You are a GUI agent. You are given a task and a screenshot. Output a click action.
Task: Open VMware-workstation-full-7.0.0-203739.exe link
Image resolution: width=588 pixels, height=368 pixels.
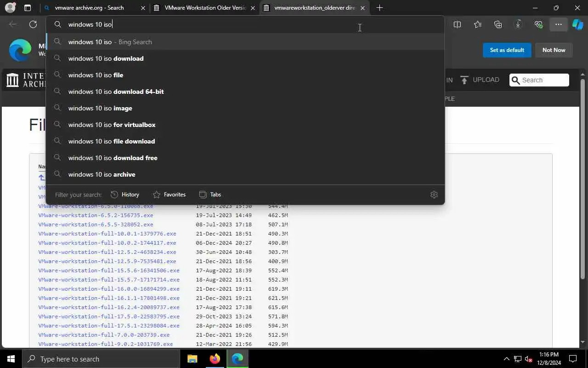point(104,335)
